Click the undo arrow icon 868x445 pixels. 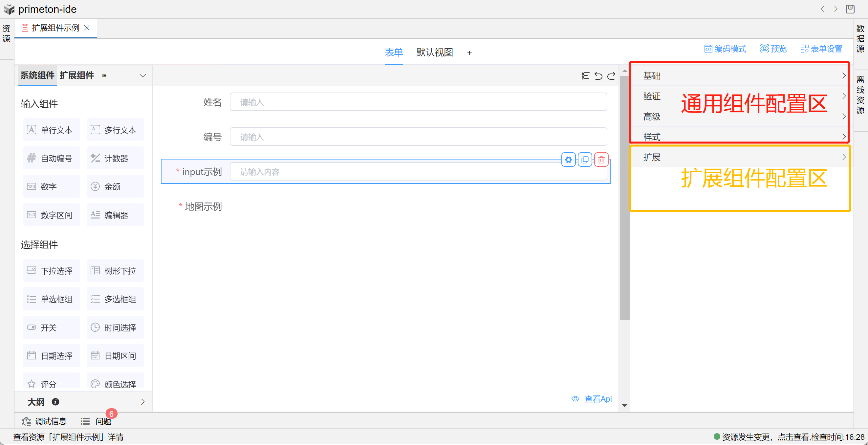coord(598,76)
